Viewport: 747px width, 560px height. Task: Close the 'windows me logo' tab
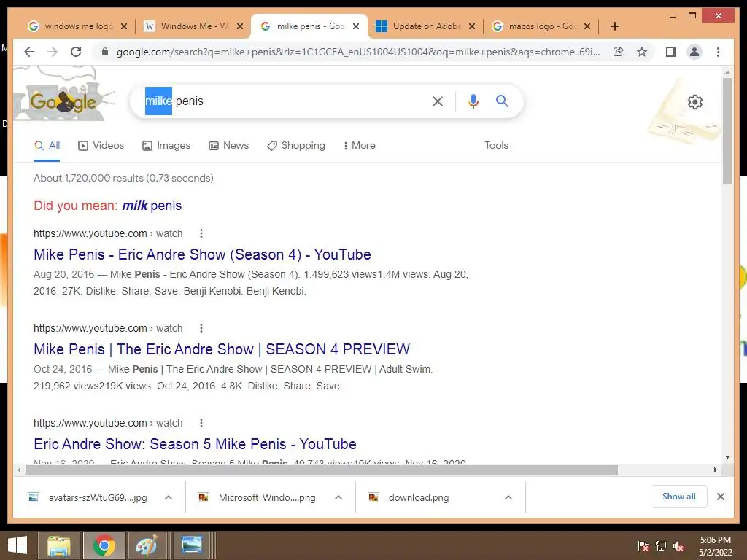click(124, 26)
